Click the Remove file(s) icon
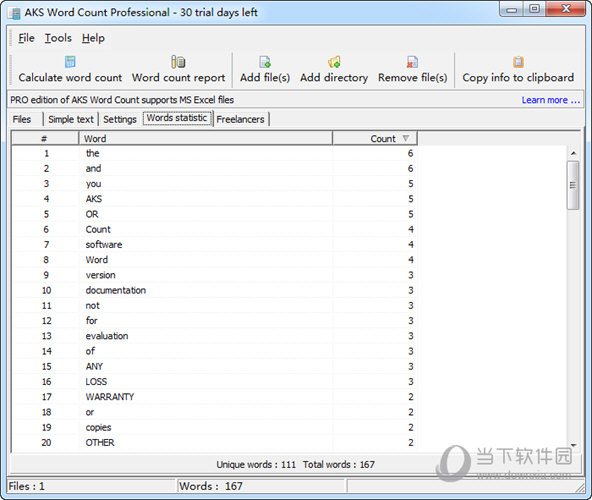Viewport: 592px width, 500px height. point(412,62)
